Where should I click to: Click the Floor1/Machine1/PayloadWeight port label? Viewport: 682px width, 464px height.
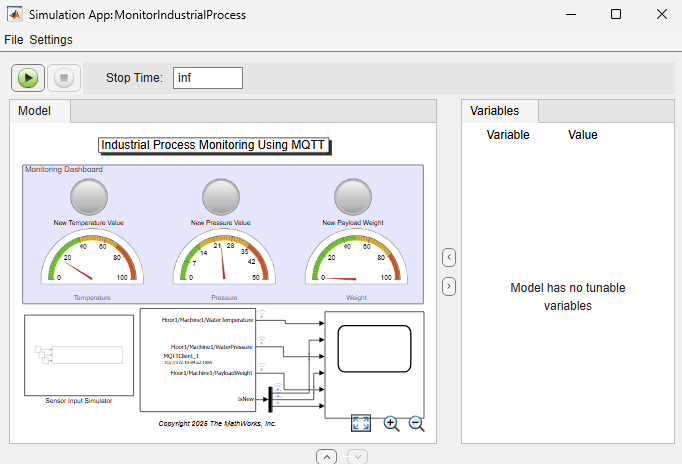(211, 373)
